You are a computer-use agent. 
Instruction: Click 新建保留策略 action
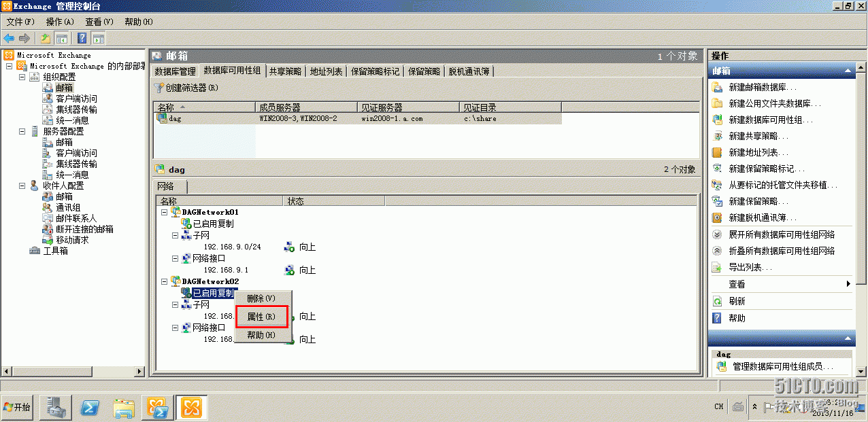[x=759, y=202]
